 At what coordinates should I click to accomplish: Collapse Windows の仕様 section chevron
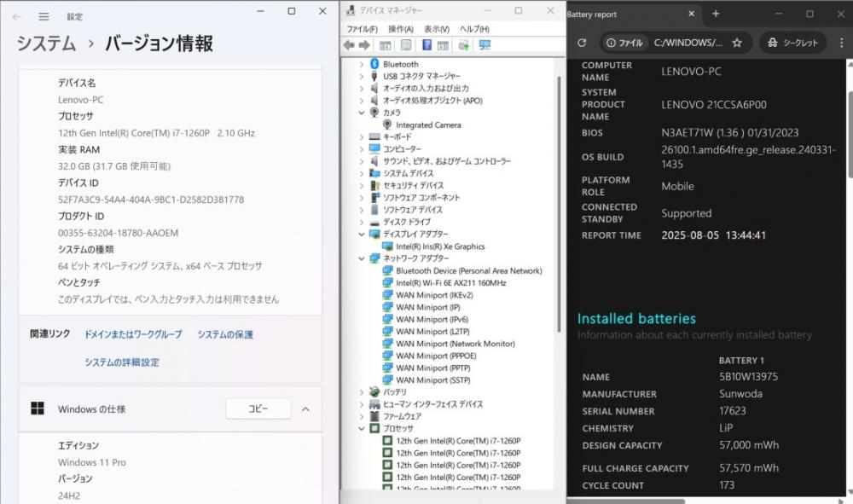point(305,408)
